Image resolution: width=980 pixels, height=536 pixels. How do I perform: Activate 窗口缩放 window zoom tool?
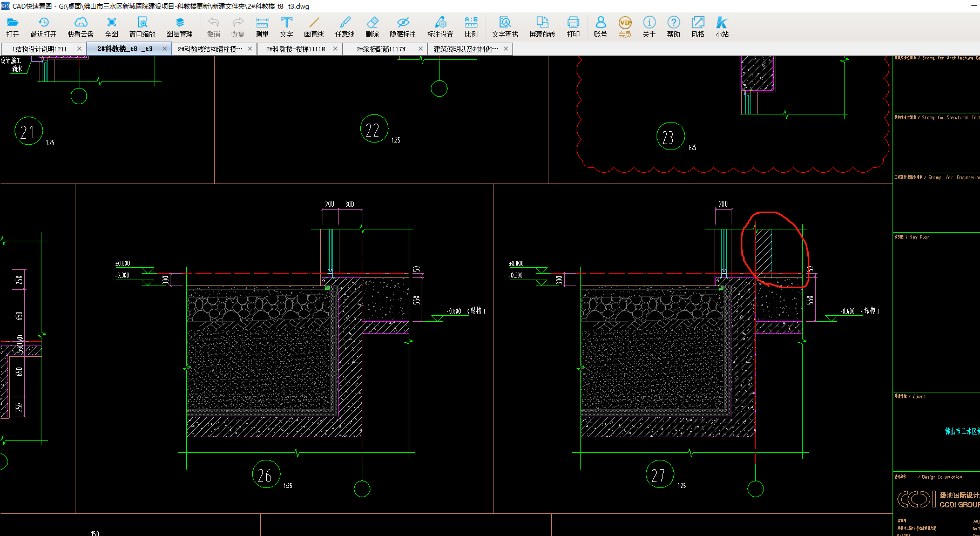click(142, 26)
